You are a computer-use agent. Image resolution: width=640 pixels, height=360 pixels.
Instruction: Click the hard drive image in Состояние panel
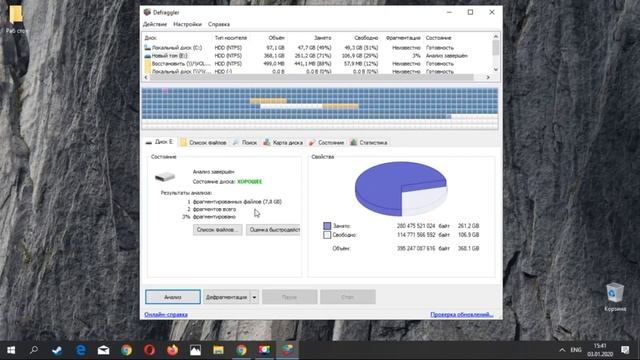click(165, 177)
